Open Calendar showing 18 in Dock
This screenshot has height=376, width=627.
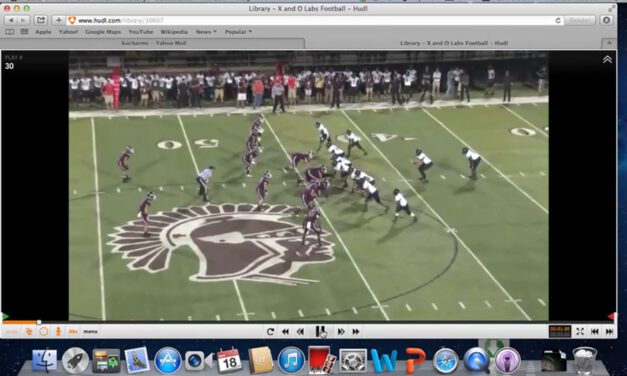pos(229,360)
